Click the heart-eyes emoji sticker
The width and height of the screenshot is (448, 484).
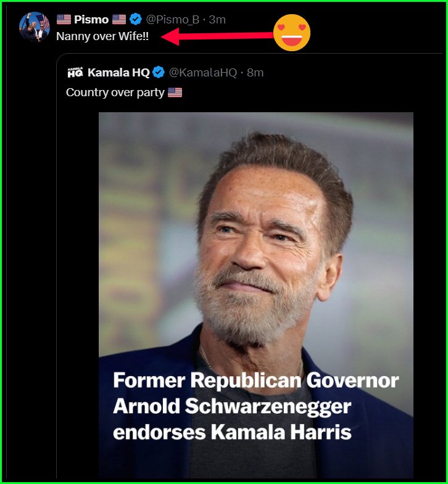pyautogui.click(x=292, y=33)
